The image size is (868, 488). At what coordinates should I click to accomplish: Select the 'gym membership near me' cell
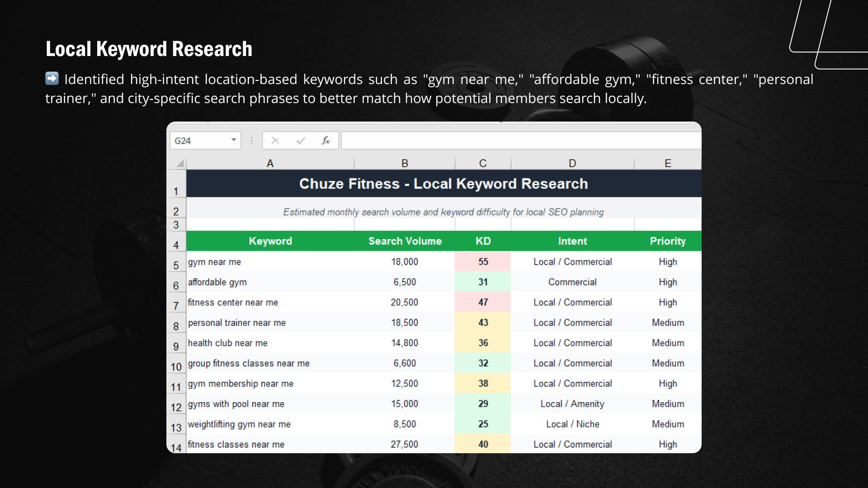point(270,384)
